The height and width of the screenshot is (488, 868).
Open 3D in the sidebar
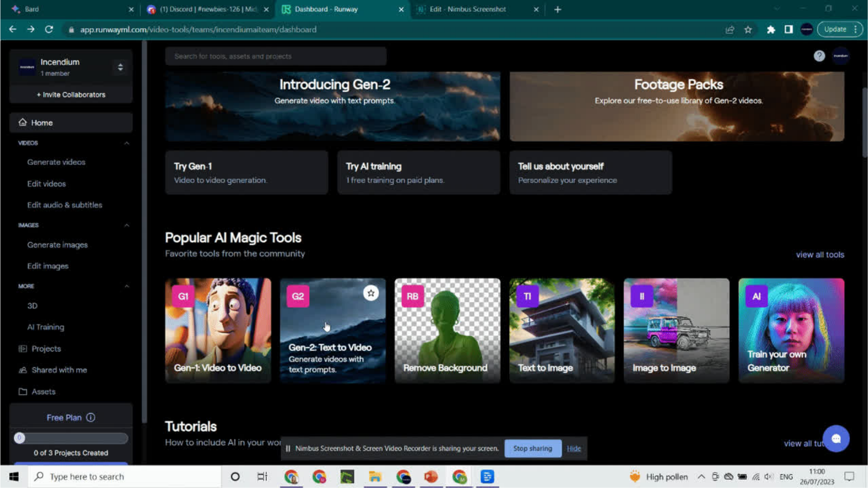click(32, 306)
